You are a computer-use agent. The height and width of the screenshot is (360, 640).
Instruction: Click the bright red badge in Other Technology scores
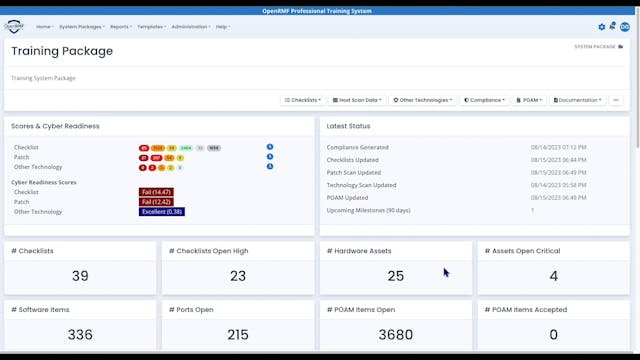pos(152,168)
